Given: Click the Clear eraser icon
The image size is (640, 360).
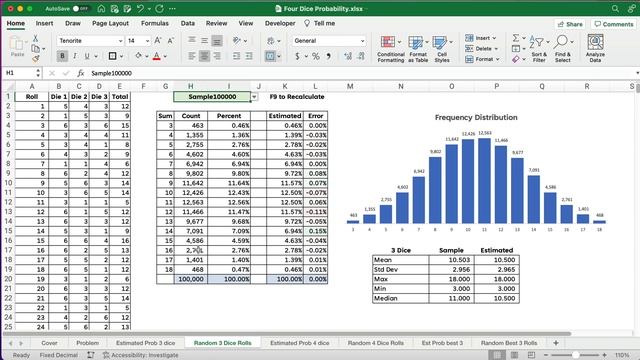Looking at the screenshot, I should [516, 60].
